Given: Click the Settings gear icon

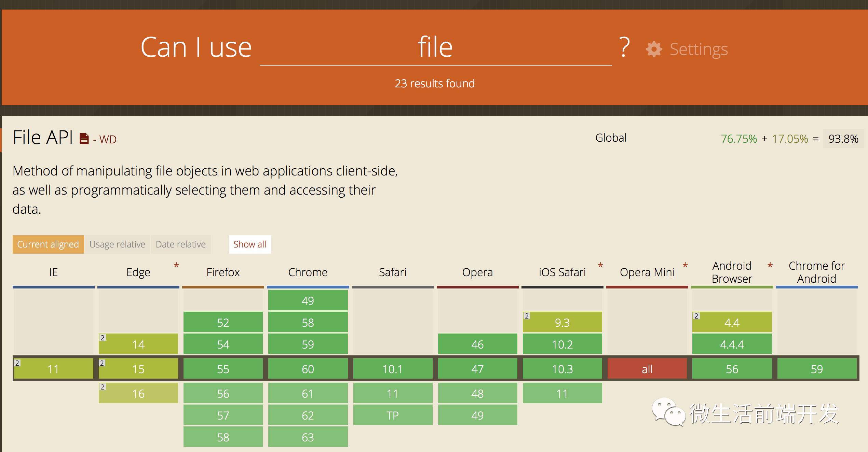Looking at the screenshot, I should tap(654, 49).
